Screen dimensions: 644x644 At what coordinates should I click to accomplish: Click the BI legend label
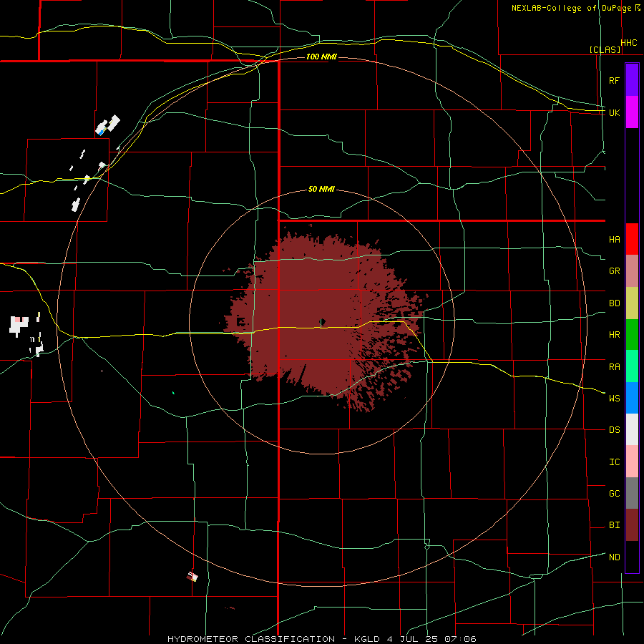coord(614,525)
